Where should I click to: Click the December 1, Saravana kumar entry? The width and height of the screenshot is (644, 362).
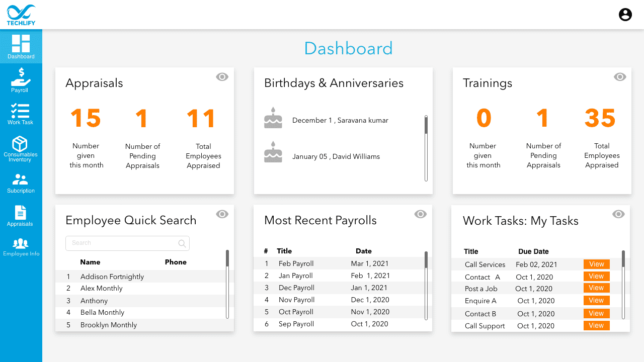point(340,120)
